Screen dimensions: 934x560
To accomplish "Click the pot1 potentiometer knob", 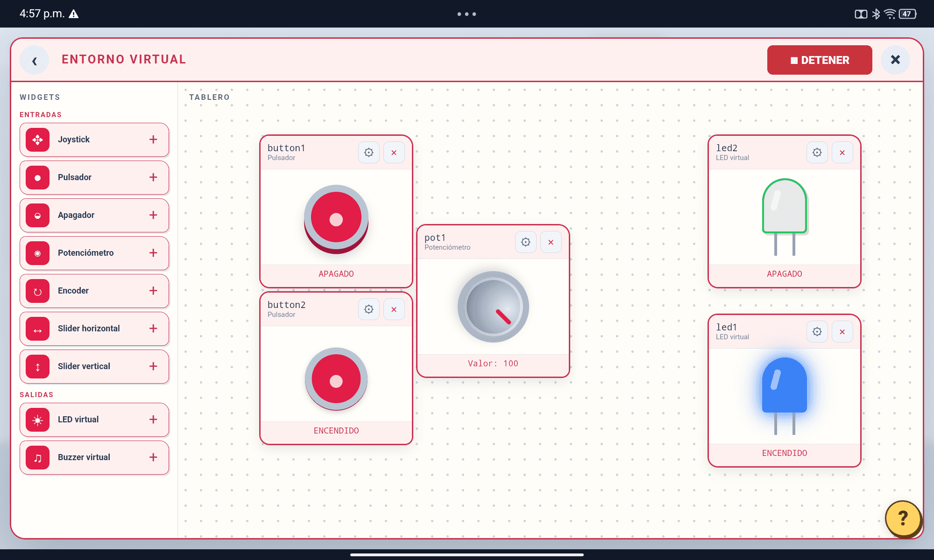I will click(493, 307).
